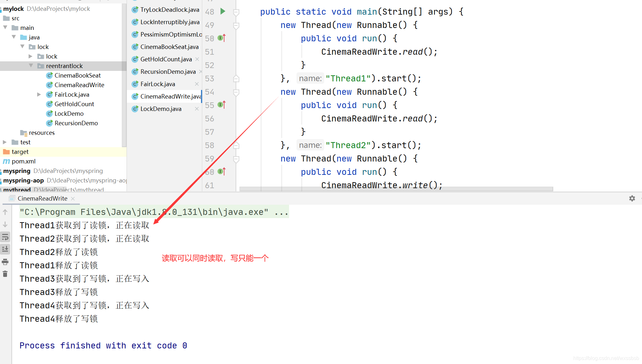Click the down arrow in the console toolbar
The image size is (642, 364).
(5, 225)
